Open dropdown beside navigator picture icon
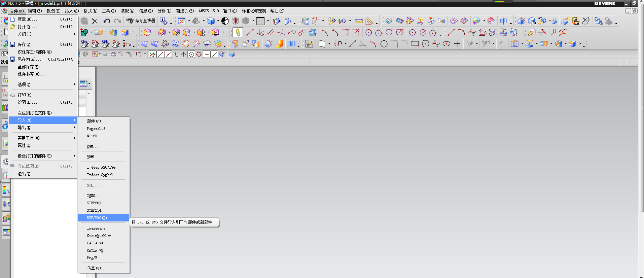This screenshot has width=644, height=278. point(90,84)
